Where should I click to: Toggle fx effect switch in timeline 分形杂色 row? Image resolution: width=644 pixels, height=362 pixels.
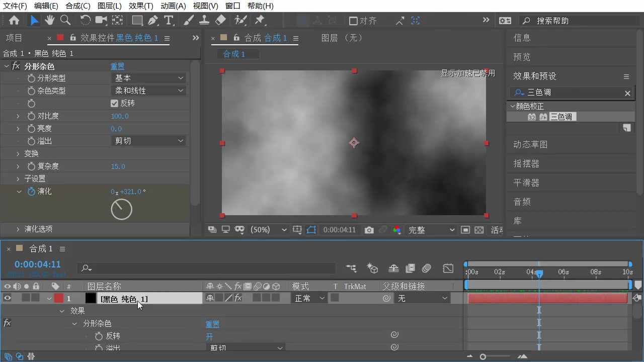tap(7, 323)
